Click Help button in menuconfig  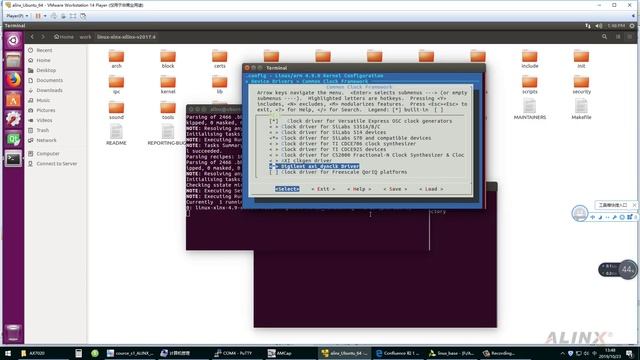coord(359,189)
